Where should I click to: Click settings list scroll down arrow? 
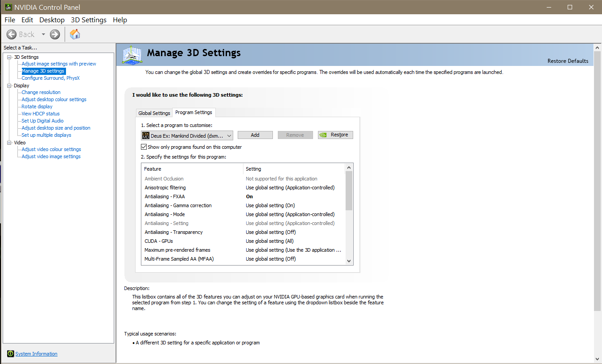349,261
